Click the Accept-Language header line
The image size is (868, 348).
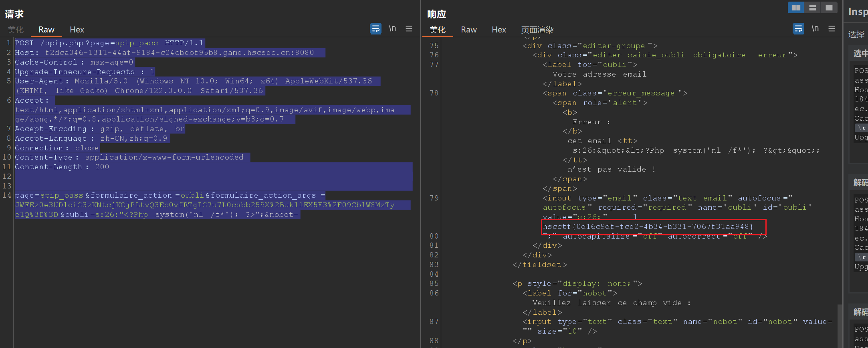91,138
